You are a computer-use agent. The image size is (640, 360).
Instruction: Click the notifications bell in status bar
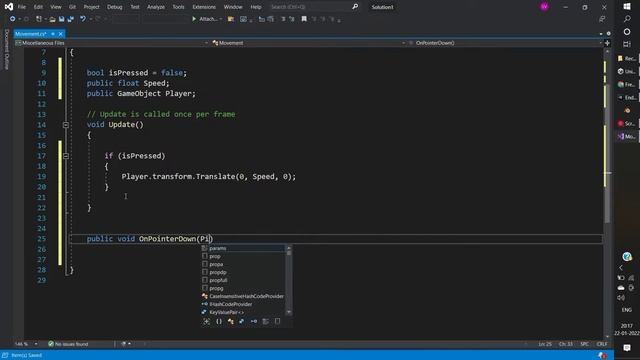(x=602, y=356)
